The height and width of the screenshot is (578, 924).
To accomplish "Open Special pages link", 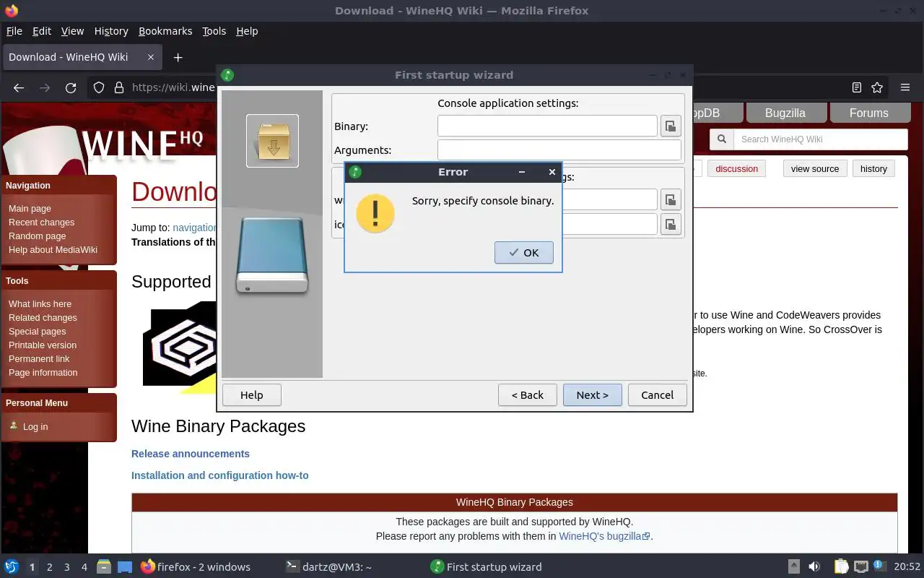I will pos(37,332).
